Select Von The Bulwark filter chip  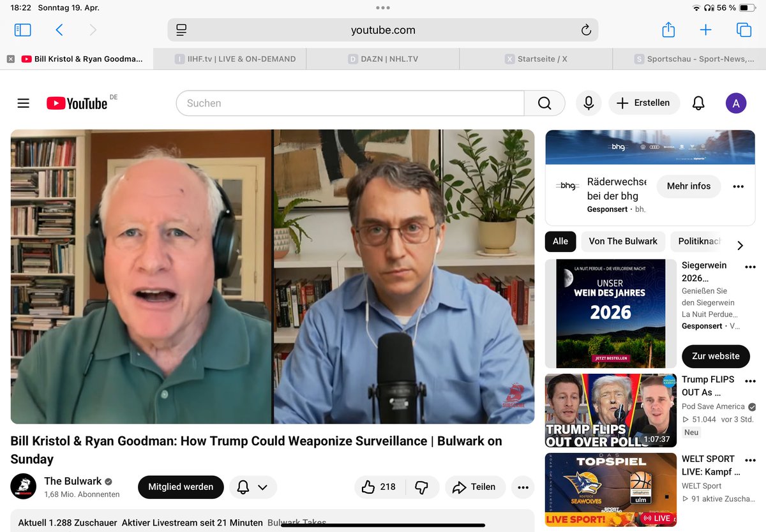pyautogui.click(x=623, y=241)
